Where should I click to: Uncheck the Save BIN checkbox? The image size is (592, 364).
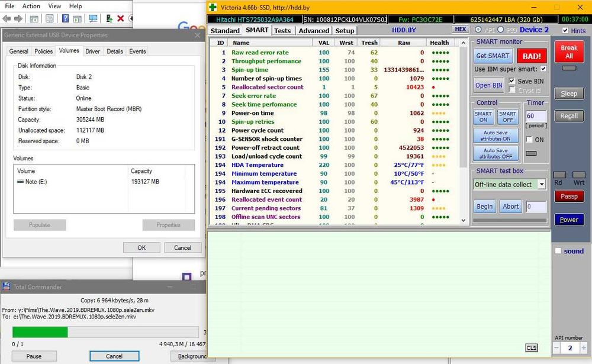pos(512,81)
